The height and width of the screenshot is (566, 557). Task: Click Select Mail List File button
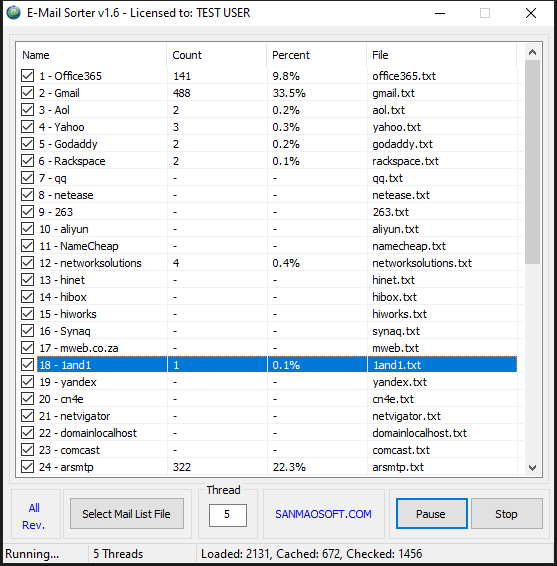point(127,514)
